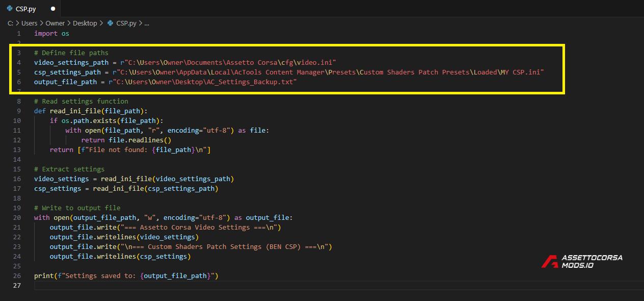Open the Owner breadcrumb segment
The image size is (644, 301).
(55, 23)
